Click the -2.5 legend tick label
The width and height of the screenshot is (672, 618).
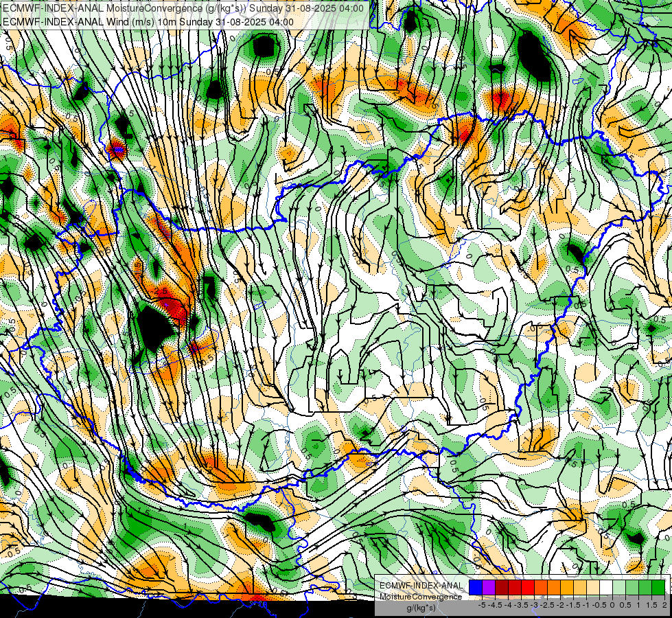[547, 605]
